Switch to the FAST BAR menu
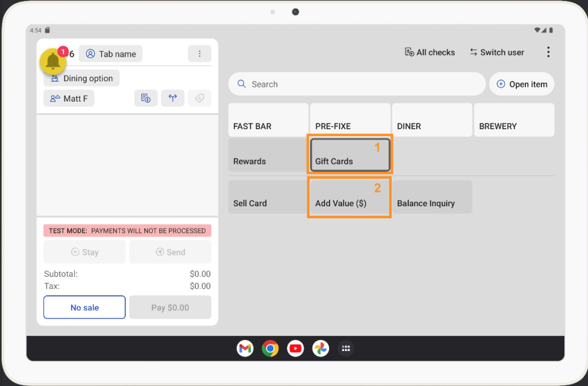This screenshot has height=386, width=588. 268,120
